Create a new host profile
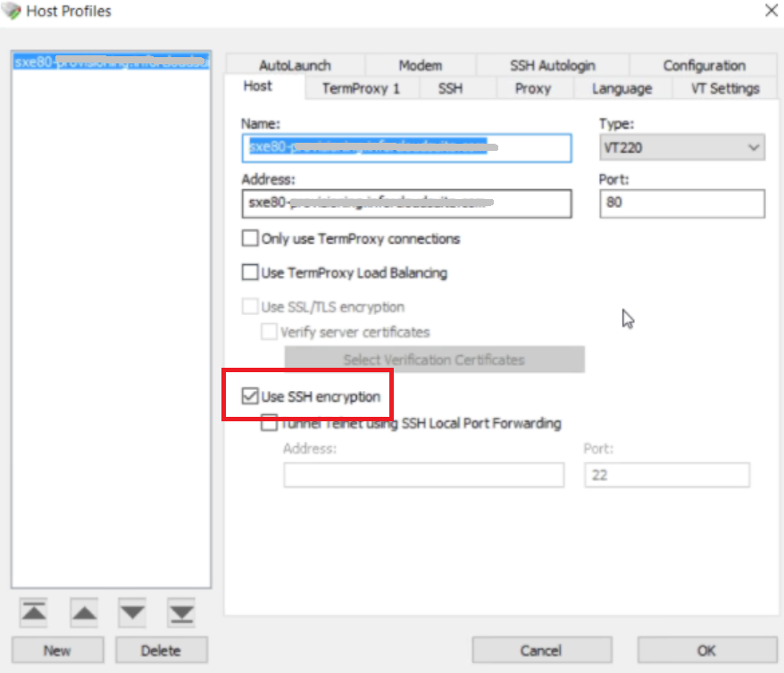784x673 pixels. click(56, 650)
